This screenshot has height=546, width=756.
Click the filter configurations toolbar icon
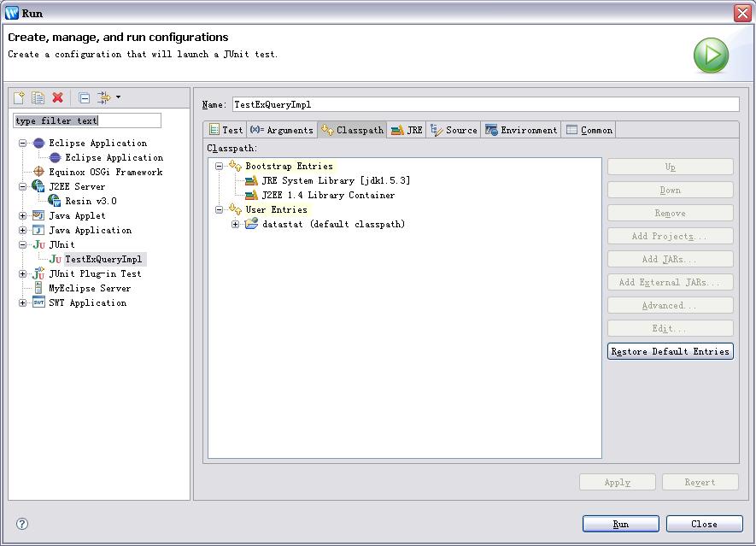103,98
